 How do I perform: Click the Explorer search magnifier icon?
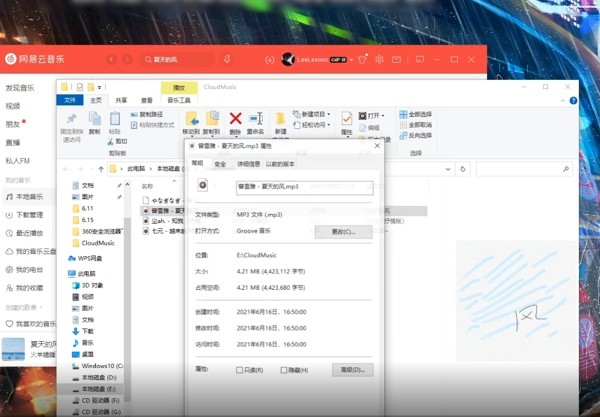[x=566, y=169]
